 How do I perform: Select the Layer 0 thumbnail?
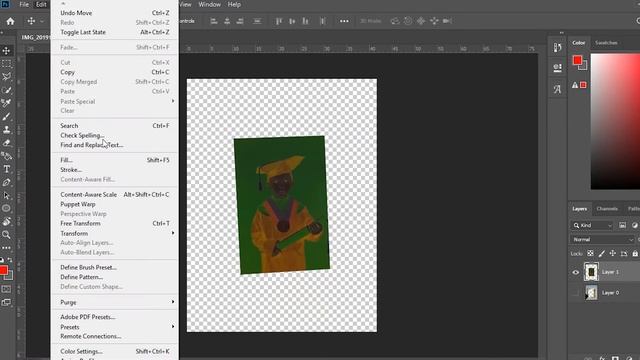pyautogui.click(x=591, y=293)
